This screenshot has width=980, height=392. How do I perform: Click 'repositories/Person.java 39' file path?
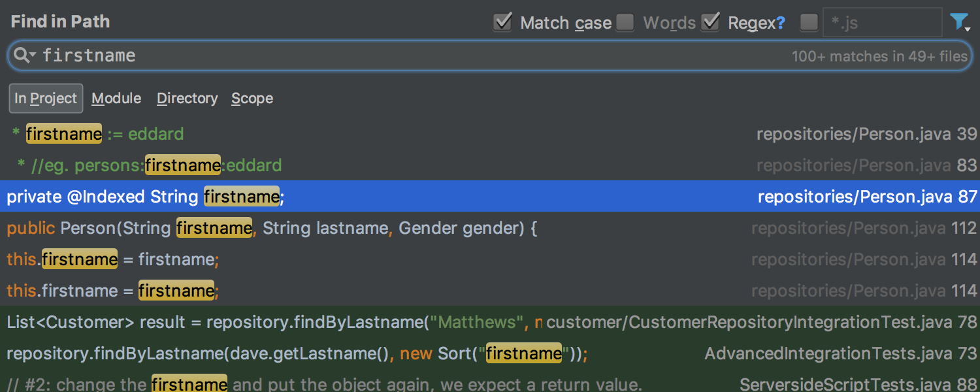click(x=867, y=134)
